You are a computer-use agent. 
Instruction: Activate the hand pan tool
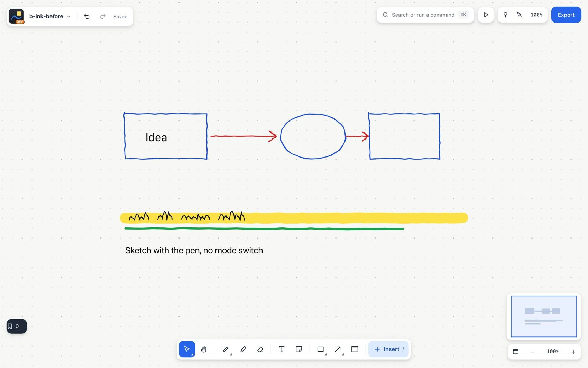[x=204, y=349]
